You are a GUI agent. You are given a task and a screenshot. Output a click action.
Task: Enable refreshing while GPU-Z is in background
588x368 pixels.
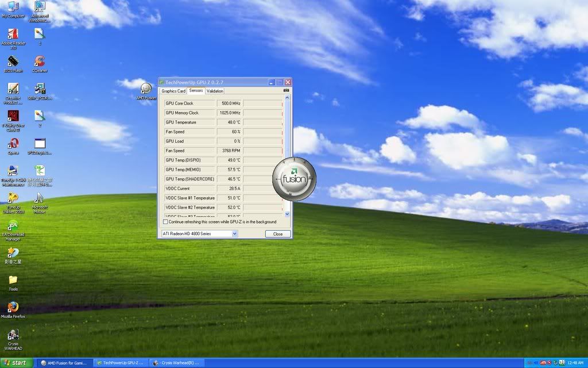[164, 221]
